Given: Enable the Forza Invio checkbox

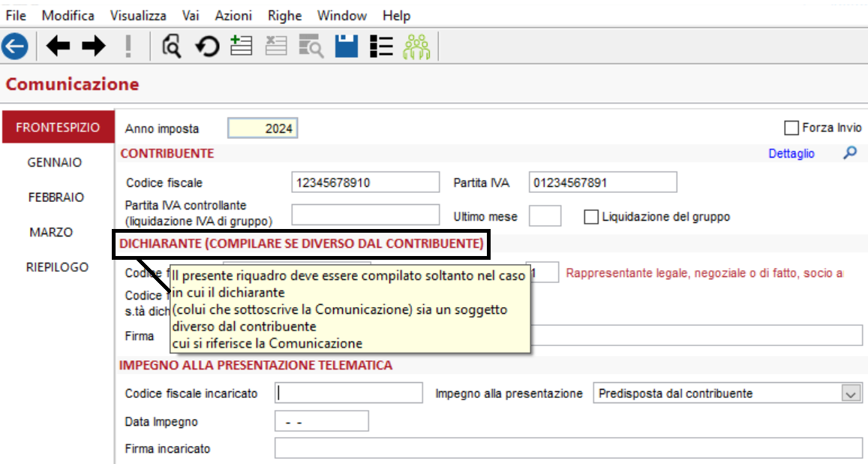Looking at the screenshot, I should point(791,128).
